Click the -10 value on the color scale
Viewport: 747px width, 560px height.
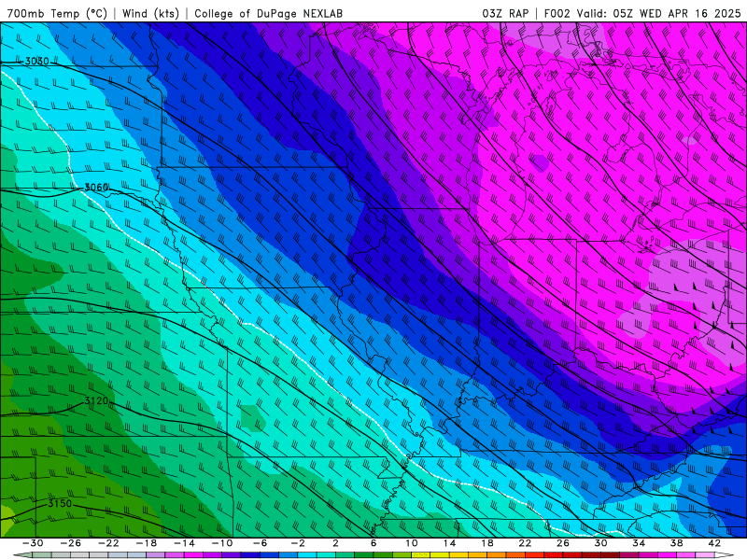click(222, 543)
